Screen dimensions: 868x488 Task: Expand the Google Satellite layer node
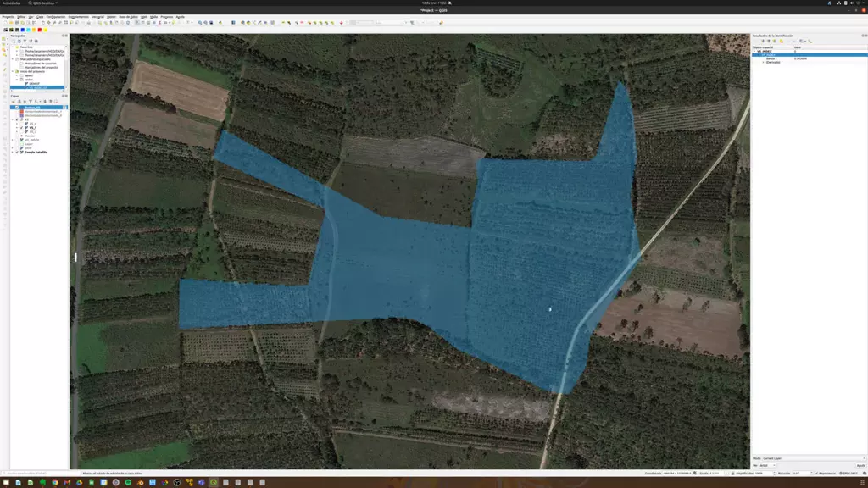(13, 152)
